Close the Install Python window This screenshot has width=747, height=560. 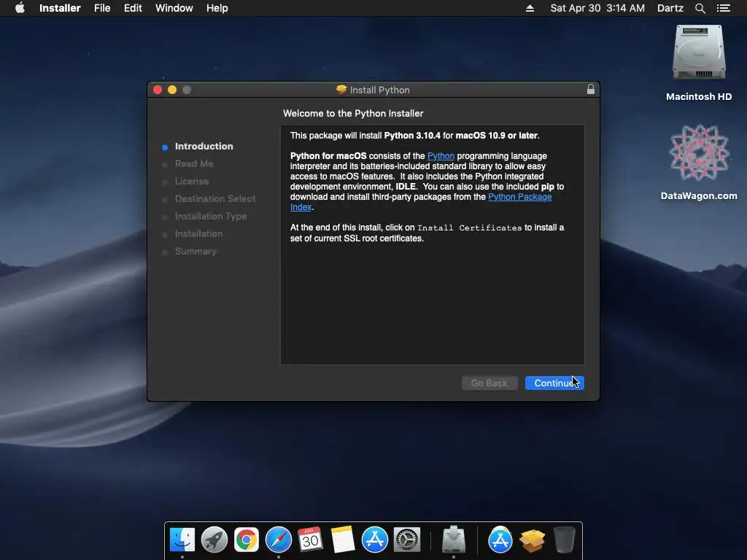tap(158, 90)
